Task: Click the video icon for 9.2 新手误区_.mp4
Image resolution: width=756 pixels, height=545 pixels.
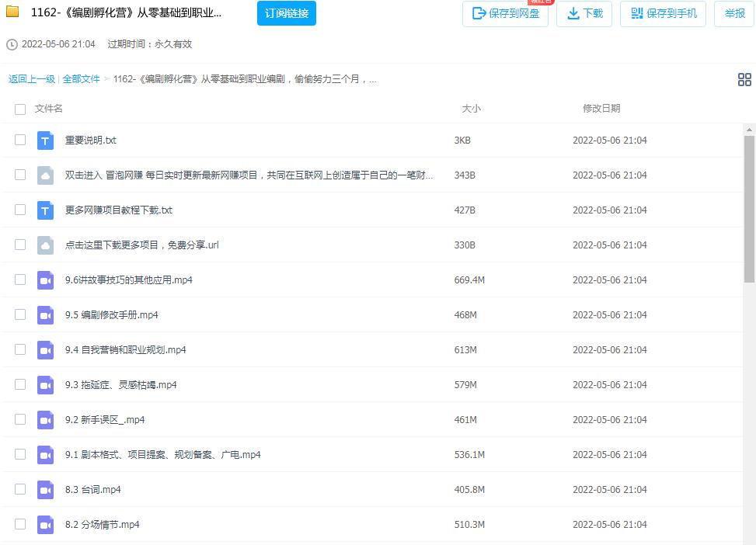Action: coord(45,420)
